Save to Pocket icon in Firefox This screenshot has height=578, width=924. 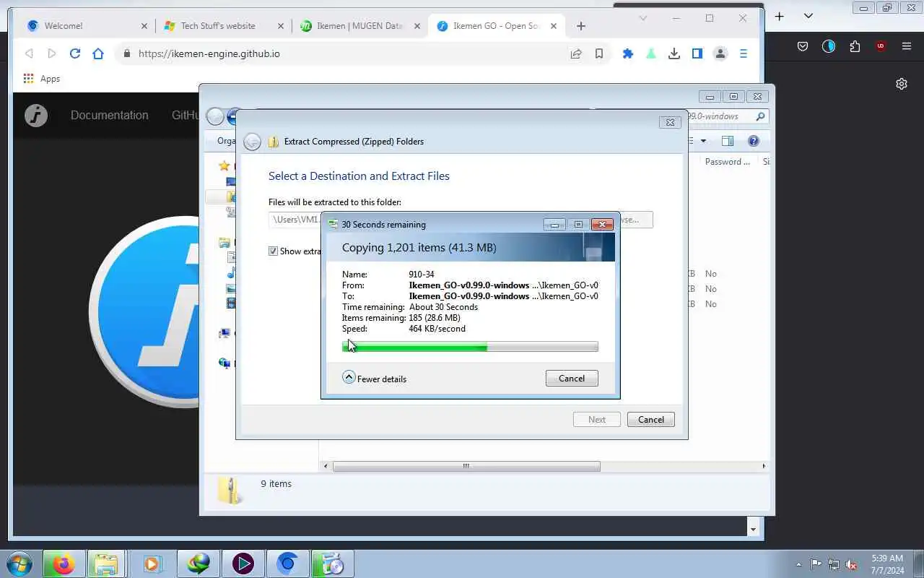(803, 46)
